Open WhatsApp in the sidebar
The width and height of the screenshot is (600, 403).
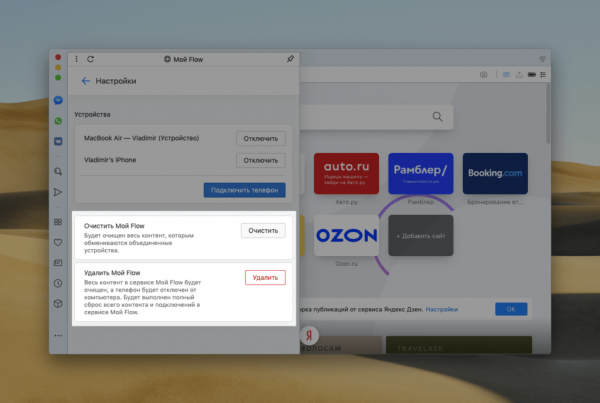58,121
